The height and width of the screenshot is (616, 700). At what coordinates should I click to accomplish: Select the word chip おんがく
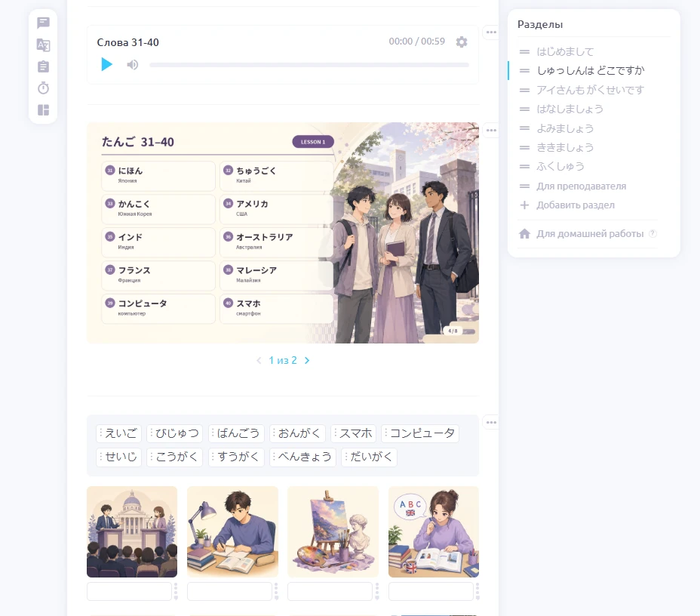click(297, 433)
